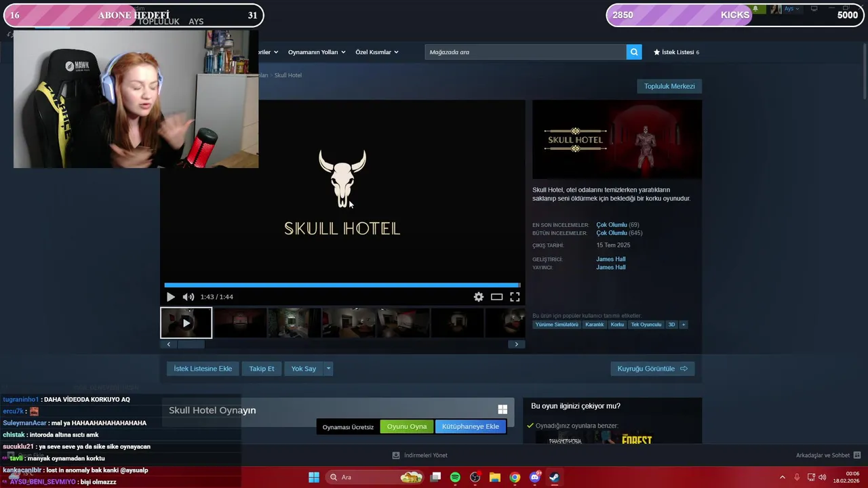Open the system volume tray icon

[822, 477]
